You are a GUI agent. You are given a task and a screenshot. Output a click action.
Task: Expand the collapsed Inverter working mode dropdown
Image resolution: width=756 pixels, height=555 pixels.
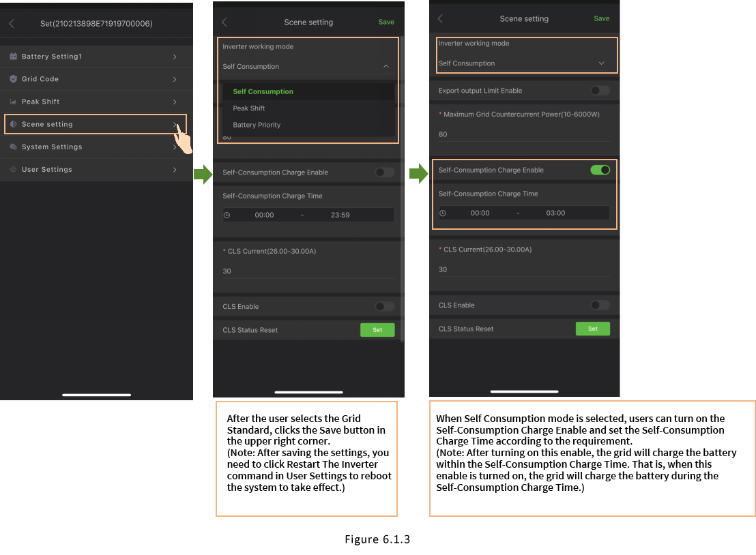[x=601, y=63]
